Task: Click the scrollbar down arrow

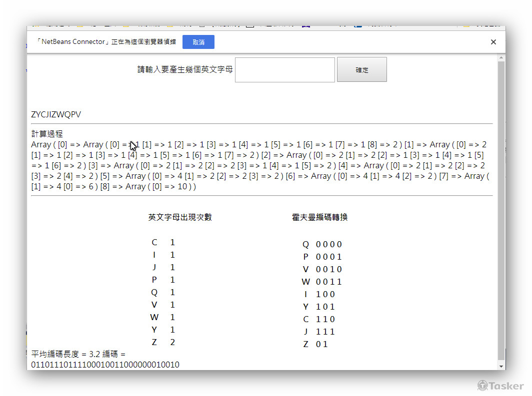Action: [x=501, y=366]
